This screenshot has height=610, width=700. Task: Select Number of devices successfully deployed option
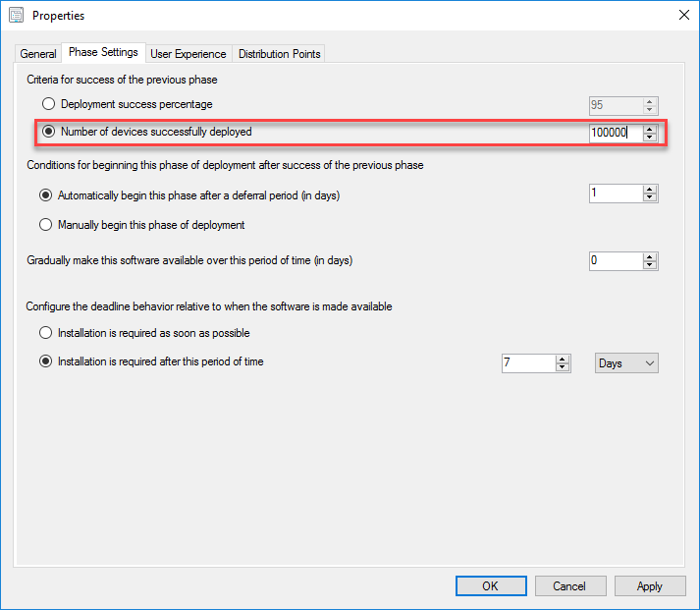[x=48, y=132]
